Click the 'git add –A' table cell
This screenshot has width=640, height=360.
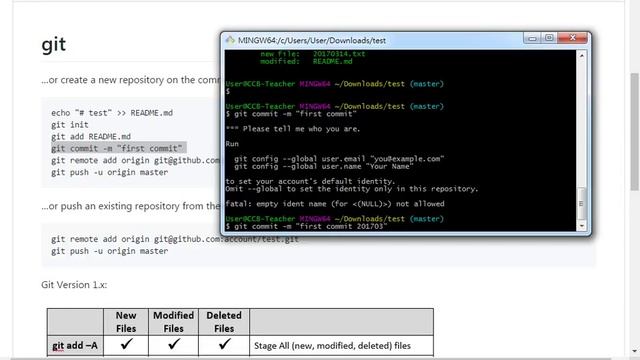click(x=75, y=345)
